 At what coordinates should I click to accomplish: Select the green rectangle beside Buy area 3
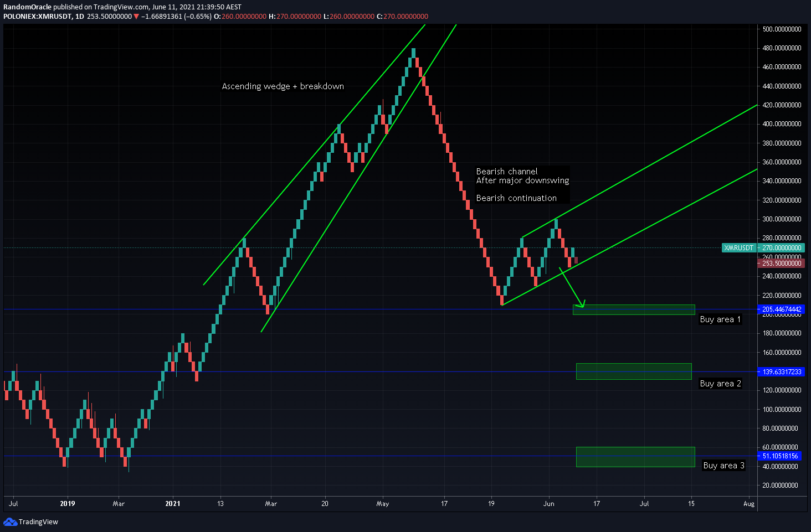(635, 457)
